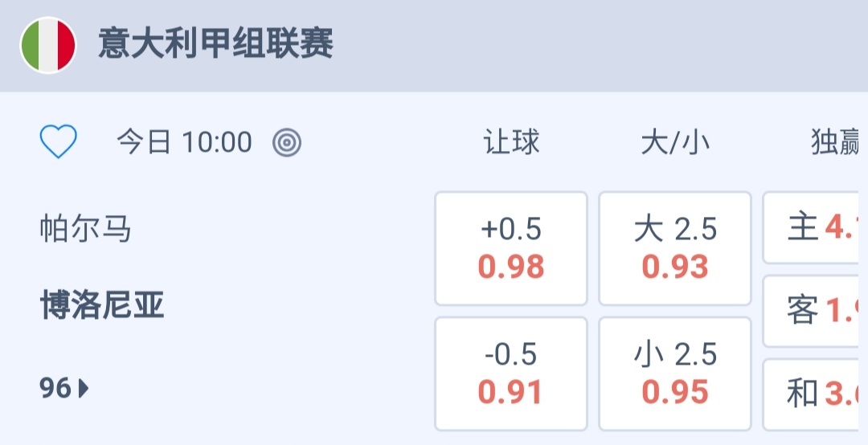
Task: Open the 帕尔马 team name
Action: [x=85, y=230]
